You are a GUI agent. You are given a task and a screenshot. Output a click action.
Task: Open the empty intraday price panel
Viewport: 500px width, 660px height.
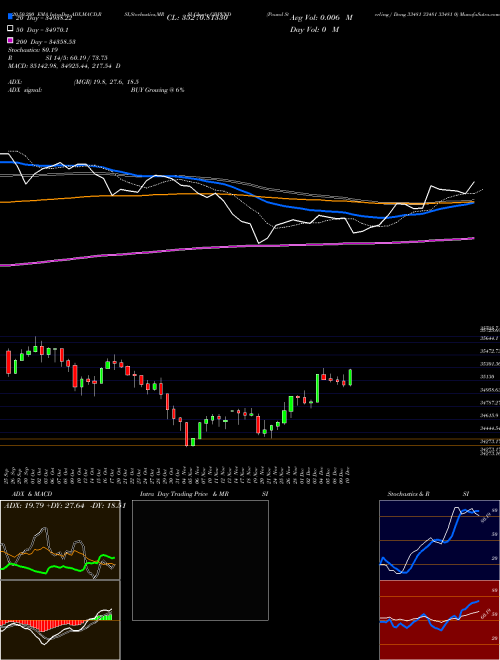(200, 560)
